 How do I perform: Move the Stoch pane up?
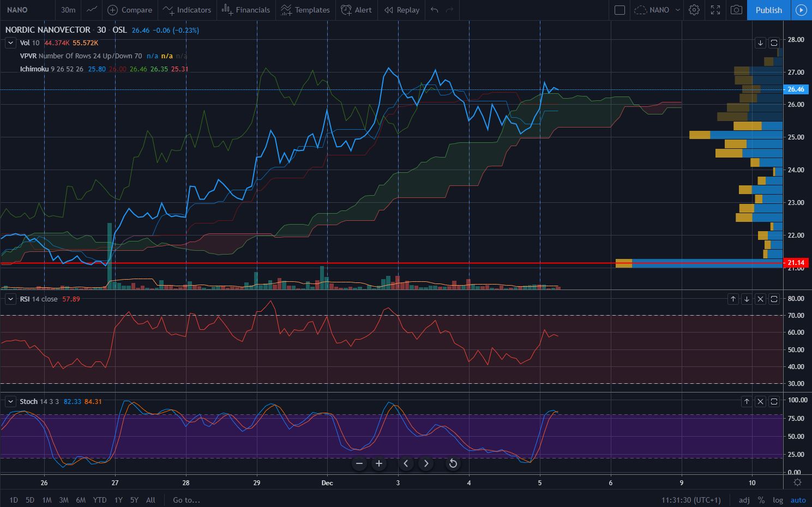click(747, 401)
